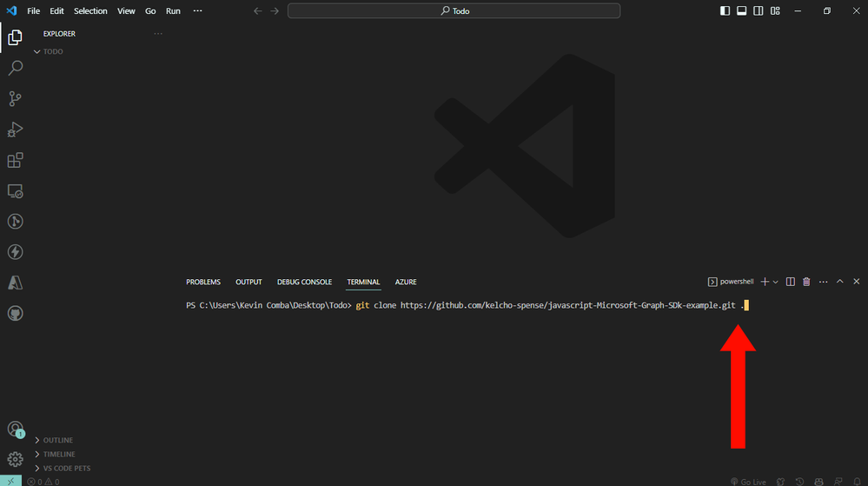Open the Selection menu
Screen dimensions: 868x486
(90, 10)
